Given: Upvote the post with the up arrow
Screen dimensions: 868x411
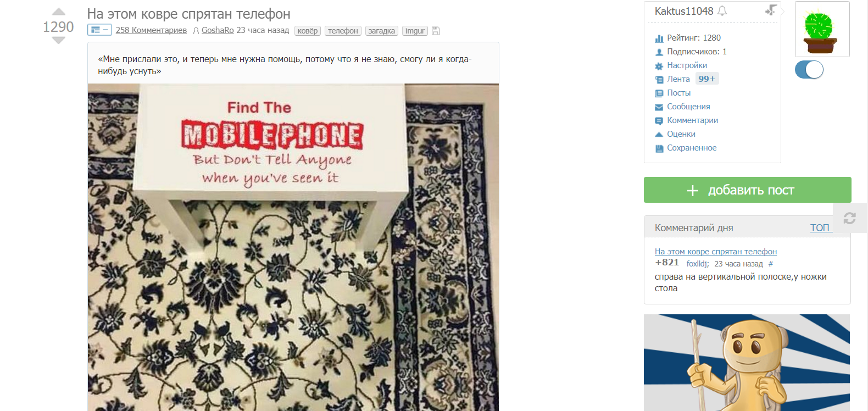Looking at the screenshot, I should (x=59, y=12).
